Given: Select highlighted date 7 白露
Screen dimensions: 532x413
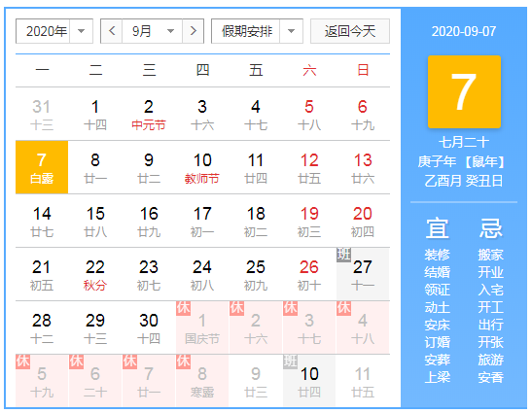Looking at the screenshot, I should pyautogui.click(x=42, y=167).
